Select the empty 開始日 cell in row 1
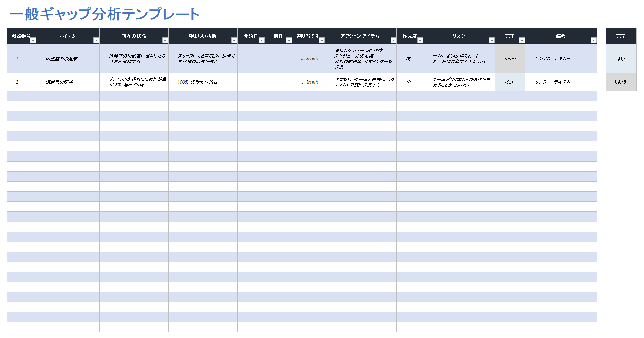The width and height of the screenshot is (644, 338). tap(251, 59)
